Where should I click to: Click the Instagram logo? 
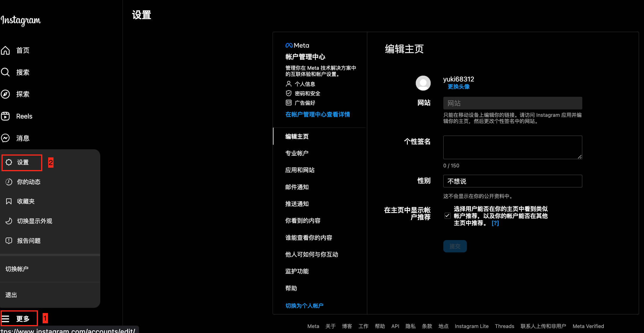(x=21, y=20)
